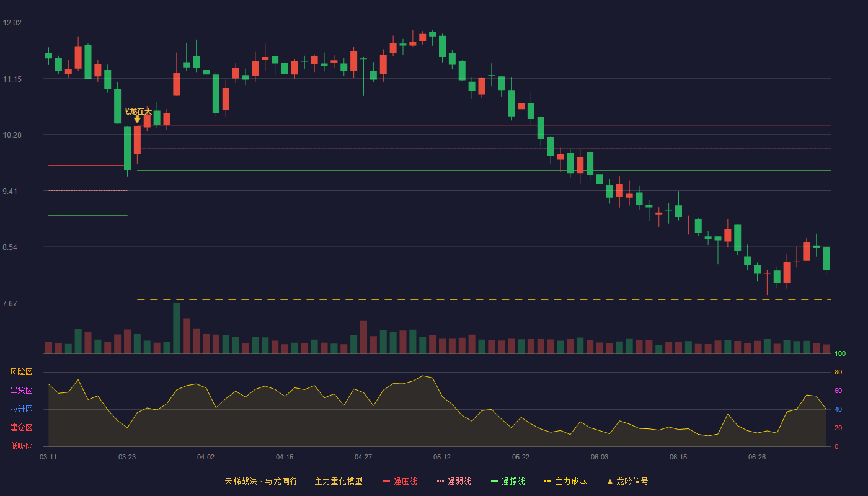This screenshot has width=868, height=496.
Task: Click the 飞龙在天 arrow signal marker
Action: click(137, 119)
